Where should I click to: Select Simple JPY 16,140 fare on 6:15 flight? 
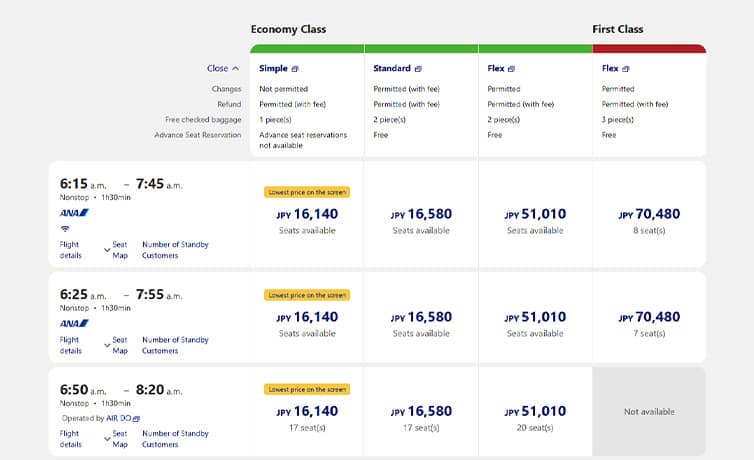[x=307, y=214]
